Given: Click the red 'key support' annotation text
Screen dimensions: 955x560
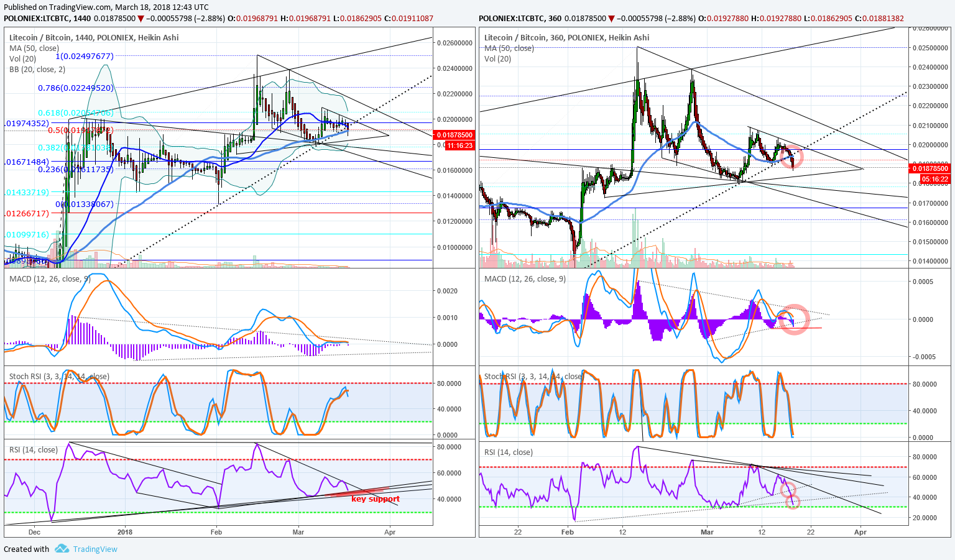Looking at the screenshot, I should (x=376, y=498).
